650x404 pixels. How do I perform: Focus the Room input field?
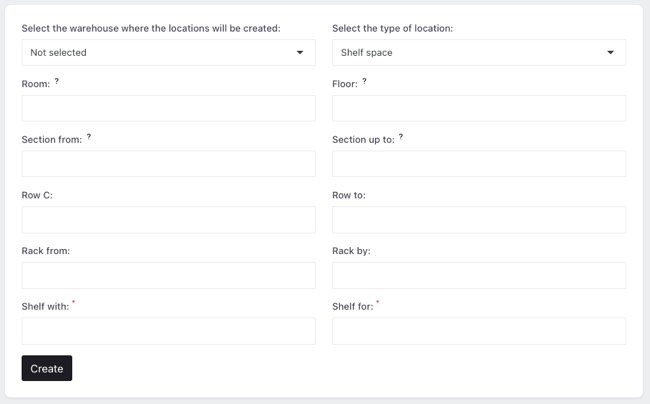[168, 108]
